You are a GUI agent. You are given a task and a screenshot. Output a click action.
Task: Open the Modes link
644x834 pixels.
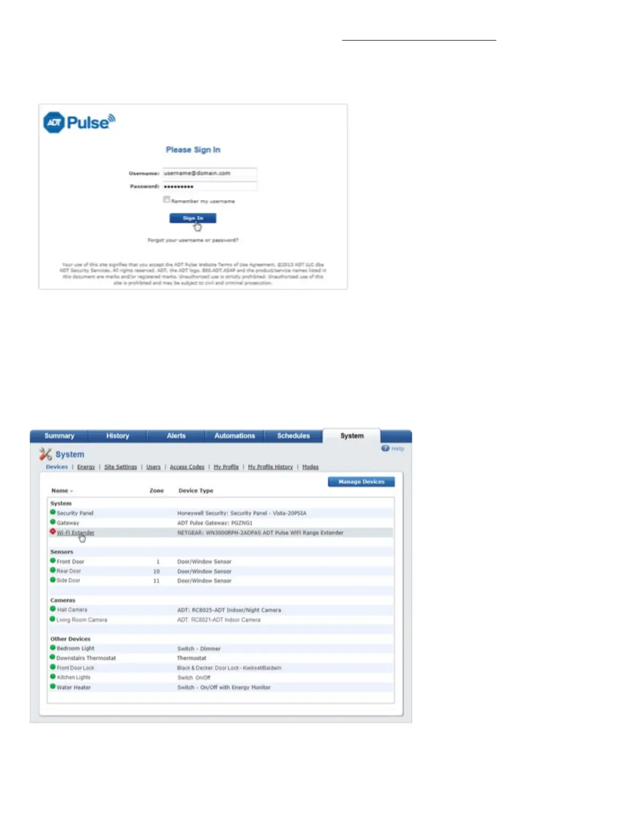coord(310,467)
